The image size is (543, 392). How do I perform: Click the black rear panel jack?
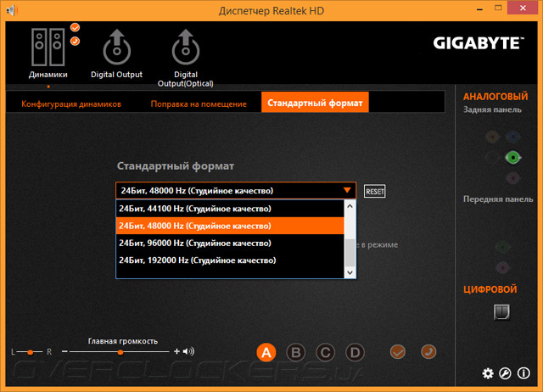tap(492, 158)
